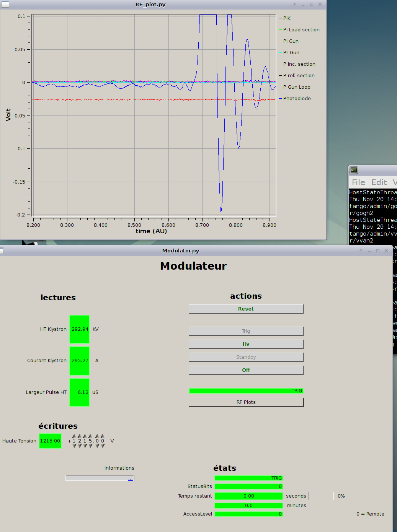The width and height of the screenshot is (397, 532).
Task: Roll up the RF_plot.py window with the arrow icon
Action: coord(294,4)
